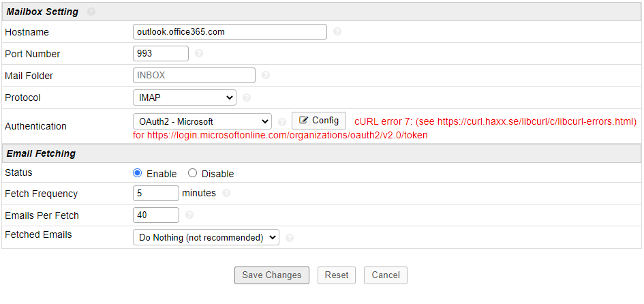The width and height of the screenshot is (644, 304).
Task: Open the Fetched Emails Do Nothing dropdown
Action: coord(206,237)
